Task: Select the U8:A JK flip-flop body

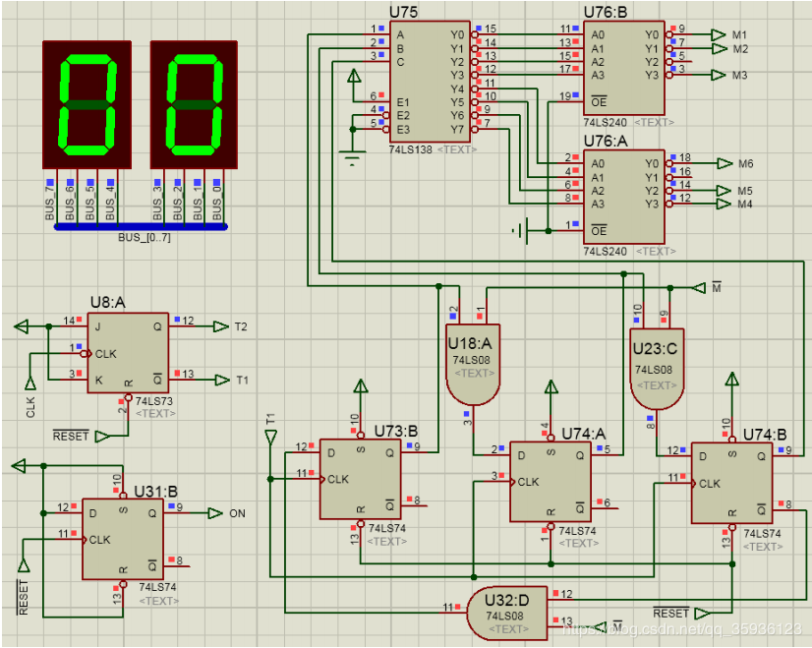Action: 129,352
